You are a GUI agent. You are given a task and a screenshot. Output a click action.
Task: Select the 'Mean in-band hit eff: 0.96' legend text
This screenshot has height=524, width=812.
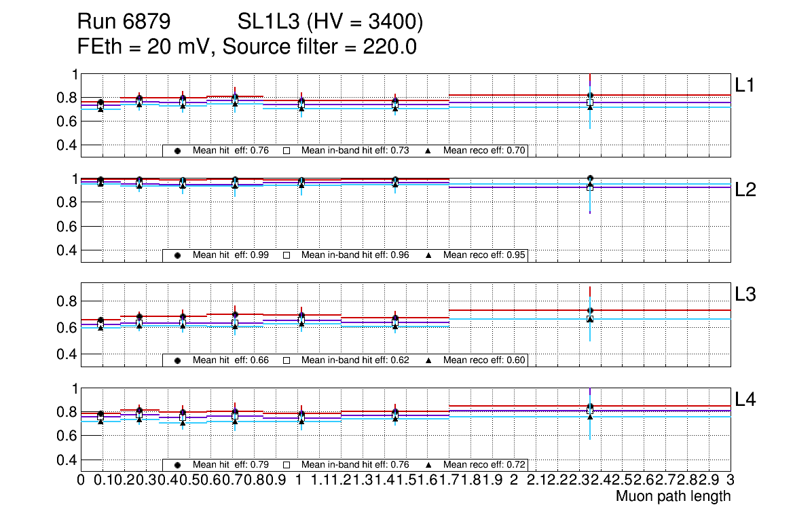355,256
